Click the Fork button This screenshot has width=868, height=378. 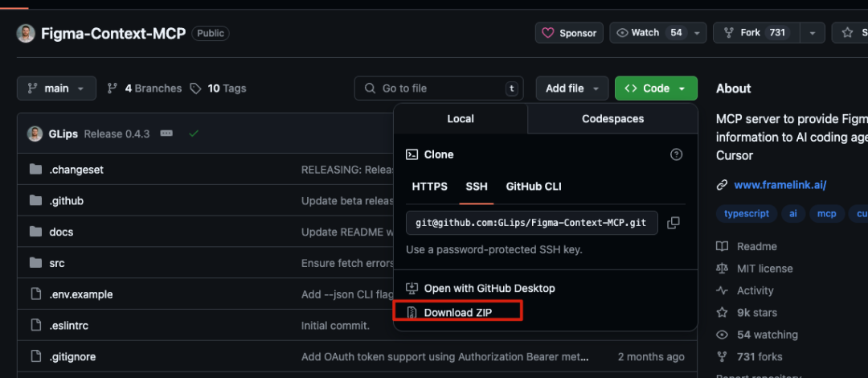[x=756, y=33]
